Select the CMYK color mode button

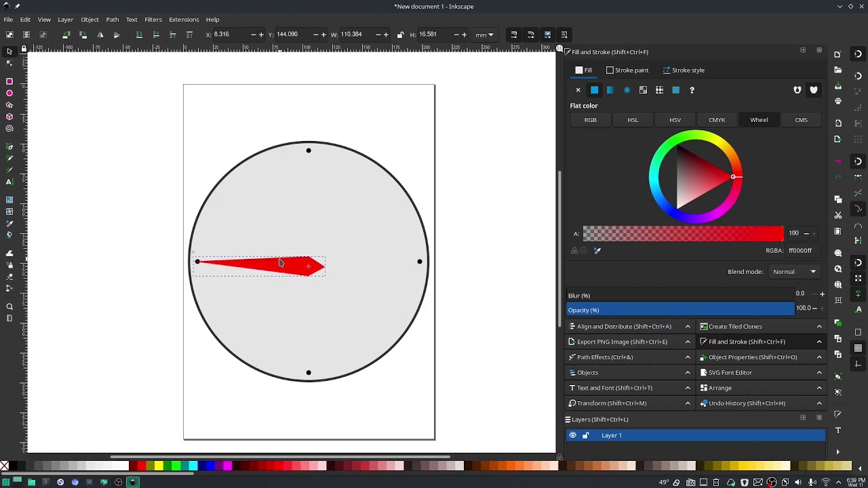717,120
